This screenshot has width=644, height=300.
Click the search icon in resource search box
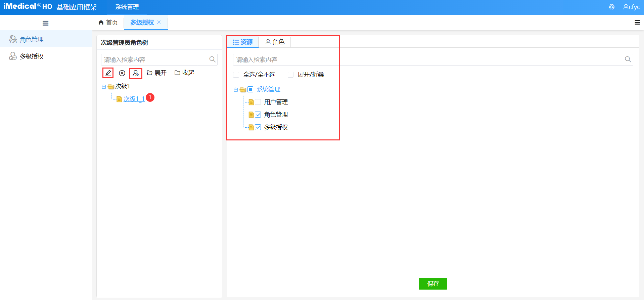628,59
